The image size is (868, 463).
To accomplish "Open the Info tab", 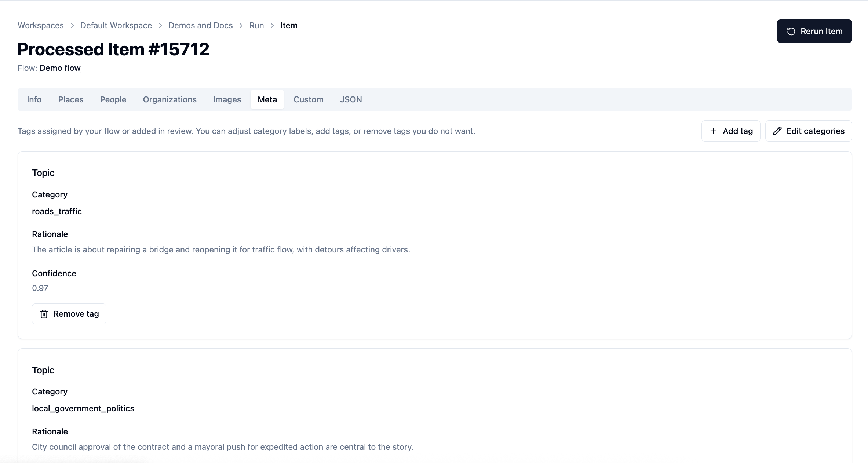I will (x=34, y=99).
